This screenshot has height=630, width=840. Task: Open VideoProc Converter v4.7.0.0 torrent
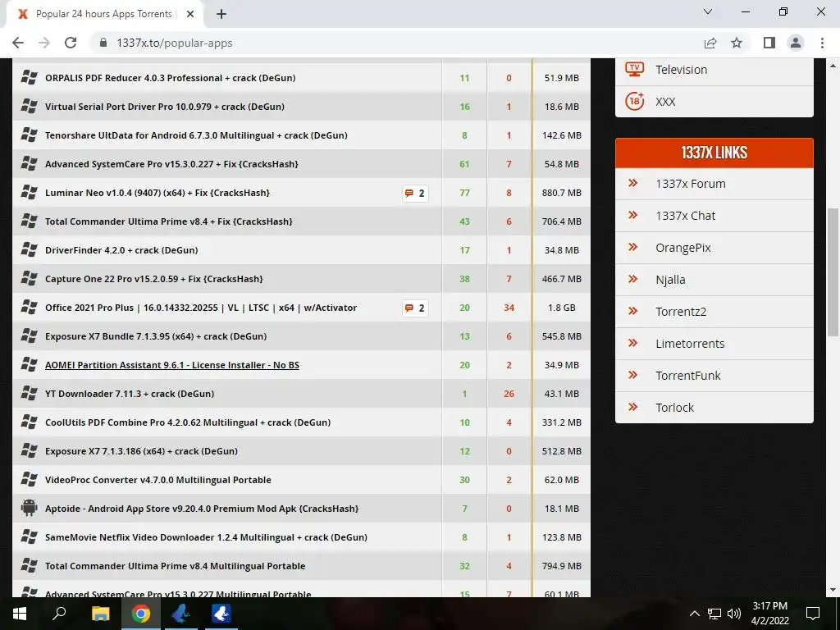158,480
